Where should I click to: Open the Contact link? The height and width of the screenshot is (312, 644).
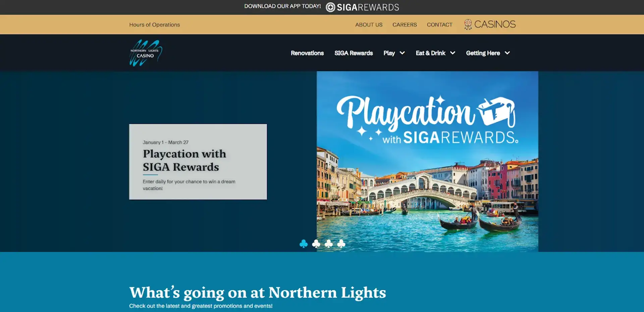click(x=439, y=25)
